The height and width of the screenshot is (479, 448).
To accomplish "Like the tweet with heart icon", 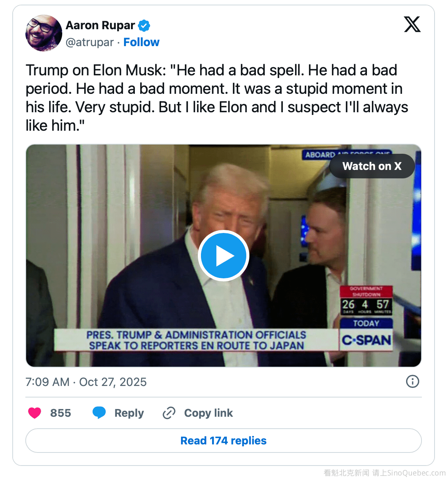I will point(35,413).
